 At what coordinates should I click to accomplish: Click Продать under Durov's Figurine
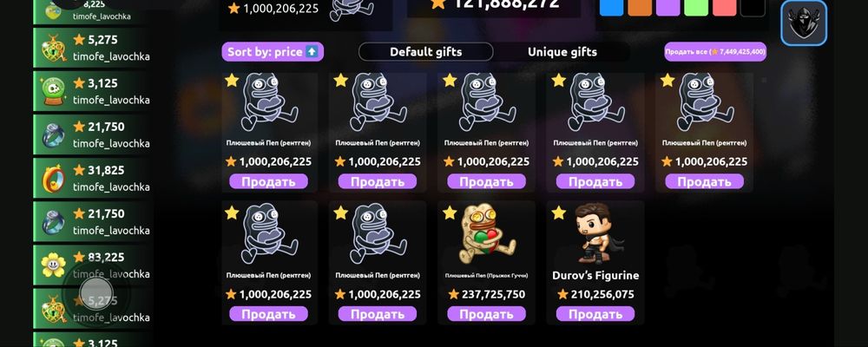[595, 314]
